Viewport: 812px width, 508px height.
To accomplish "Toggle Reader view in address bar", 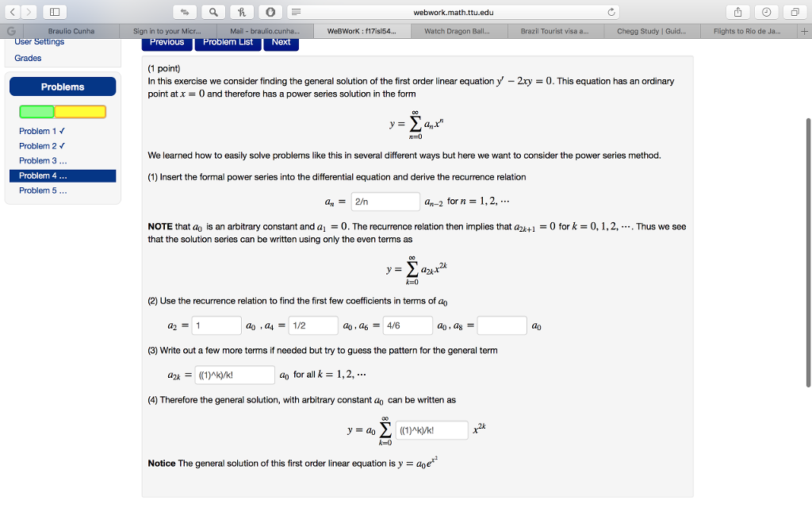I will 296,12.
